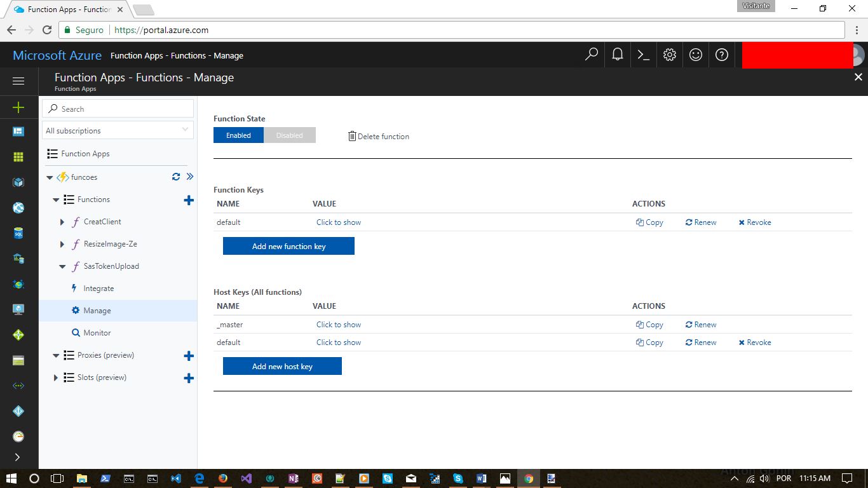The image size is (868, 488).
Task: Set function state to Disabled
Action: (x=290, y=135)
